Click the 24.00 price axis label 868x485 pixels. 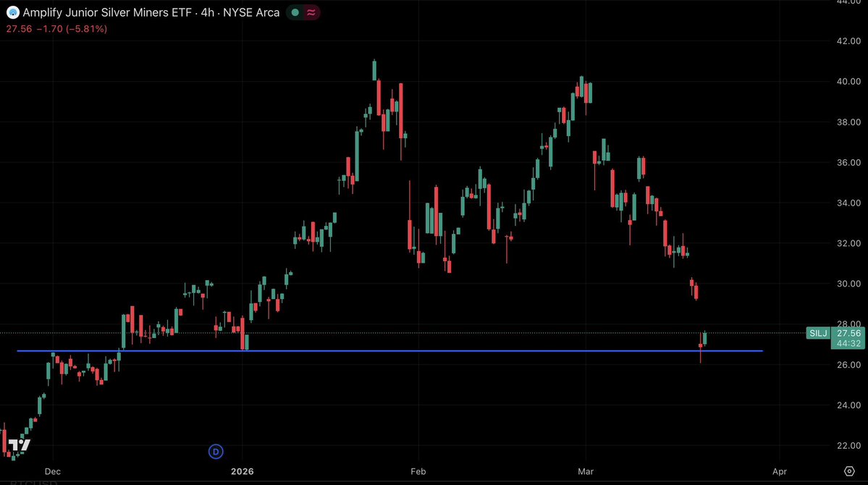click(x=848, y=405)
